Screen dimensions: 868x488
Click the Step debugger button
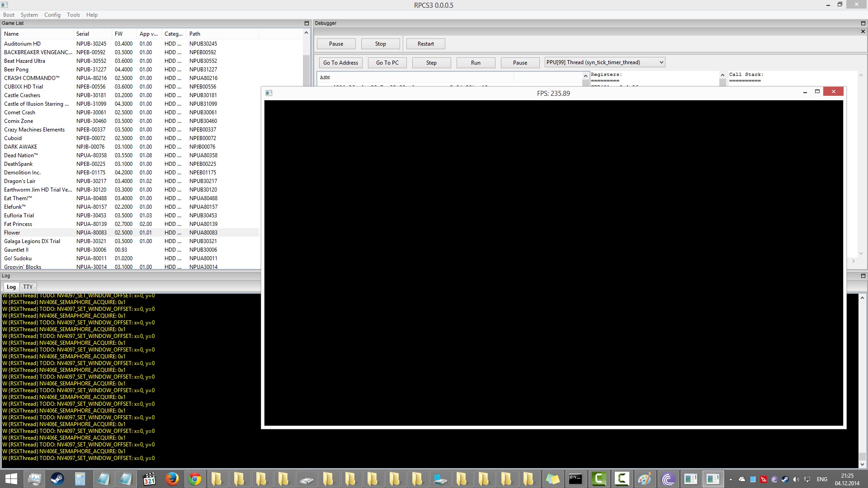[431, 63]
